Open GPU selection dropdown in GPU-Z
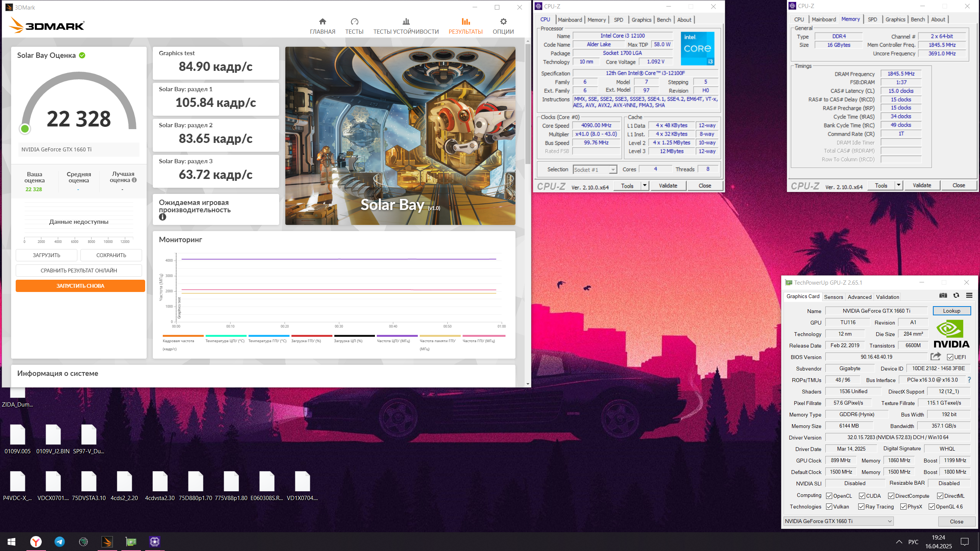The height and width of the screenshot is (551, 980). 838,521
